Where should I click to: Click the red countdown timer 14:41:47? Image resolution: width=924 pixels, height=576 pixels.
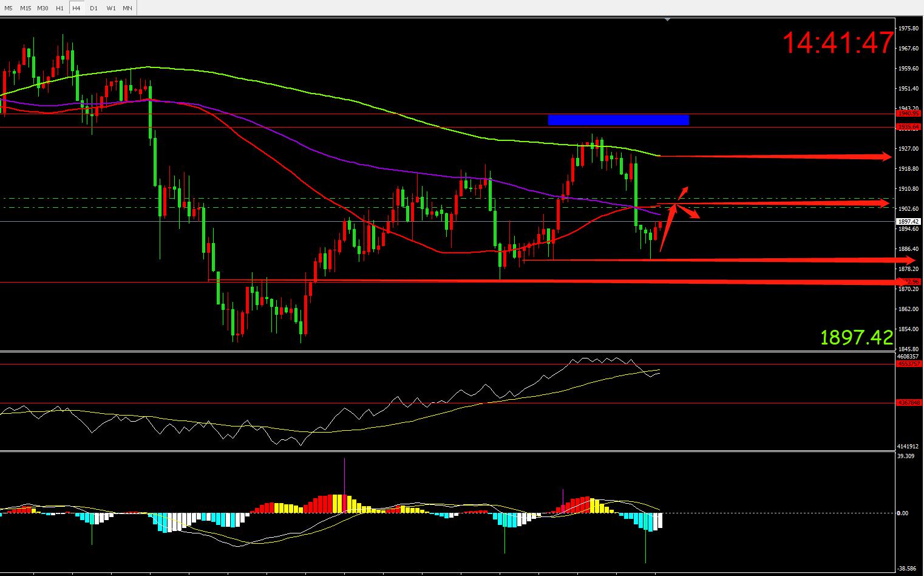838,44
